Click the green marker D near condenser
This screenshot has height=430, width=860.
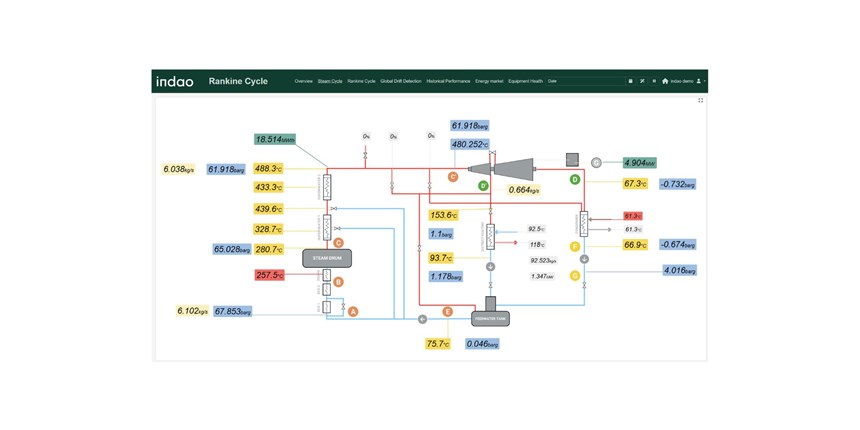pos(574,180)
